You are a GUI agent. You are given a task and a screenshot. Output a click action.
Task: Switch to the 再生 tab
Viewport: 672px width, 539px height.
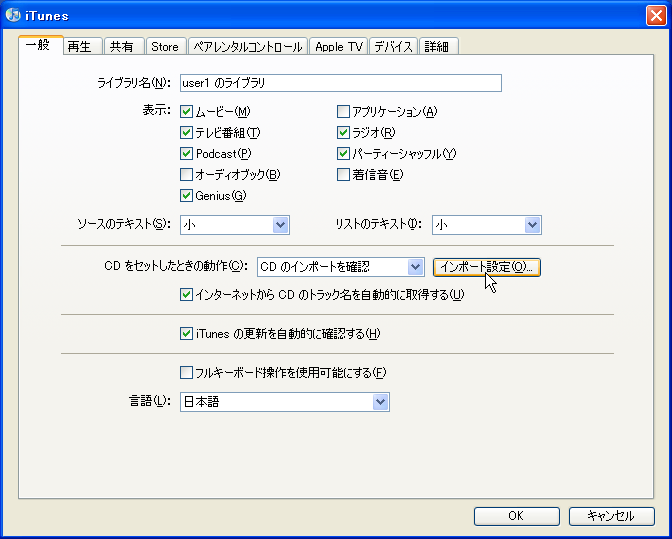coord(83,46)
